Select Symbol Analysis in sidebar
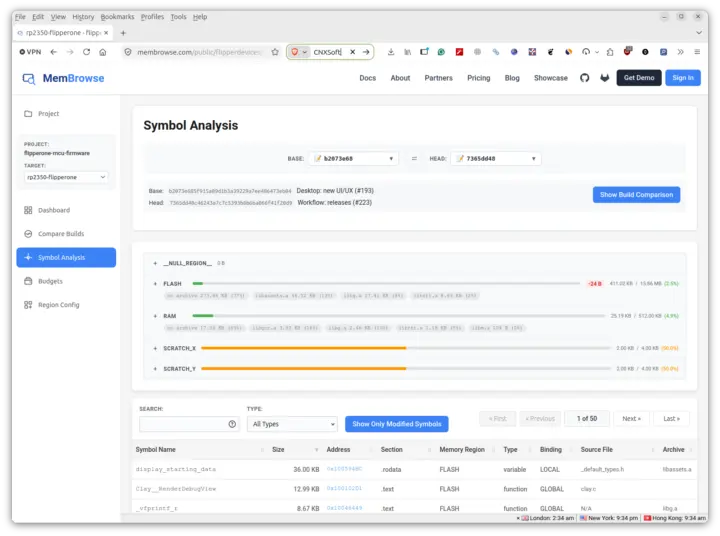The height and width of the screenshot is (536, 720). [x=66, y=258]
